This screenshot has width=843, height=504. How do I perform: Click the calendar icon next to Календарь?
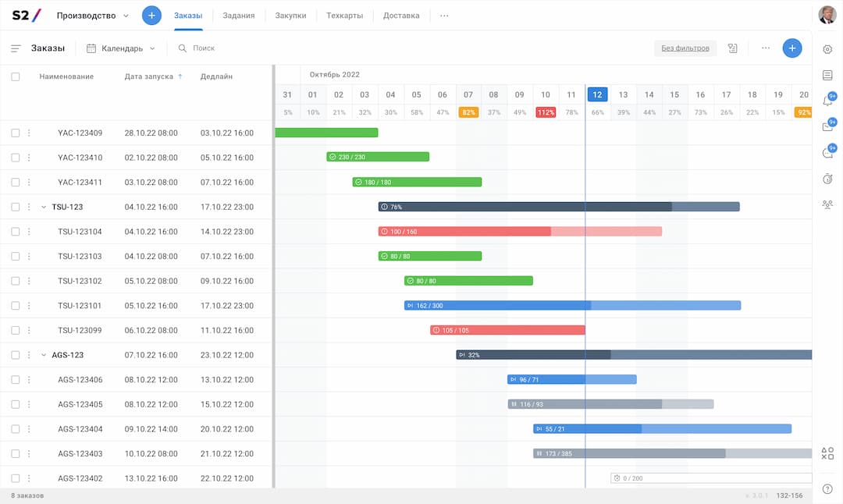tap(91, 48)
